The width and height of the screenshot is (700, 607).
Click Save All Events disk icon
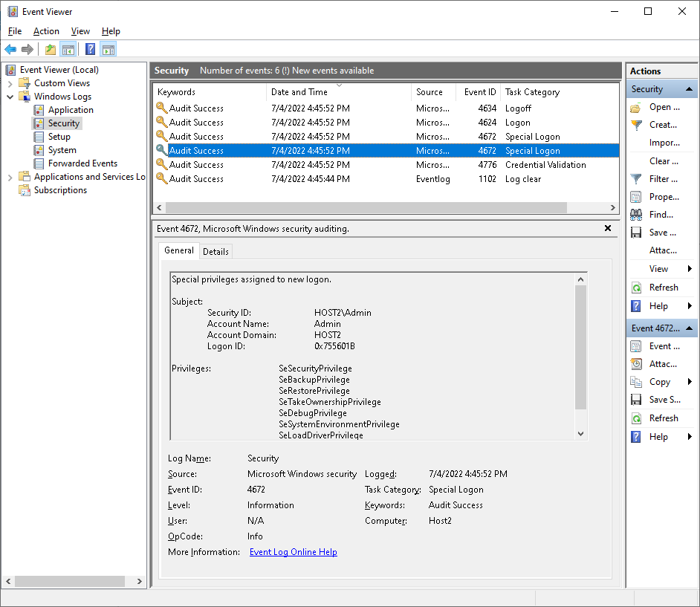636,233
